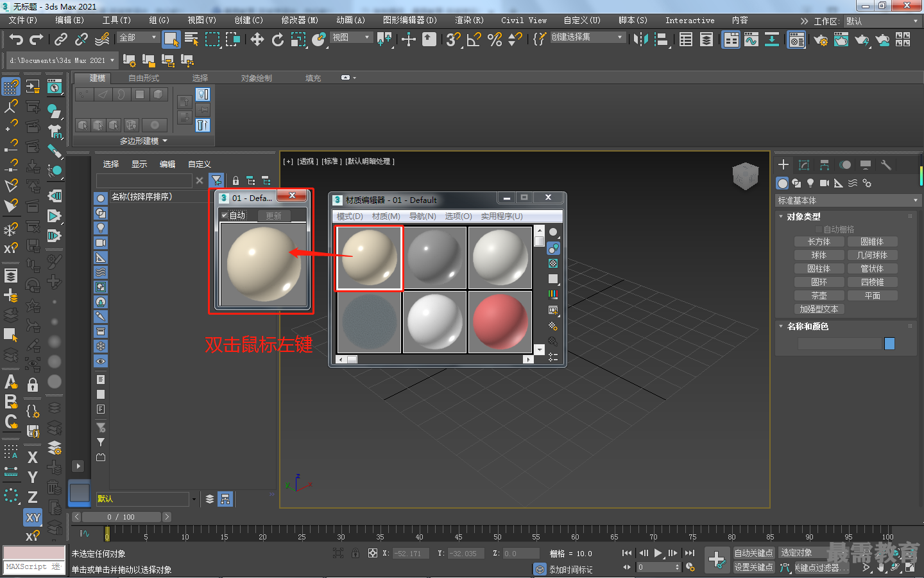Click the 长方体 box primitive button
The image size is (924, 578).
(x=819, y=242)
